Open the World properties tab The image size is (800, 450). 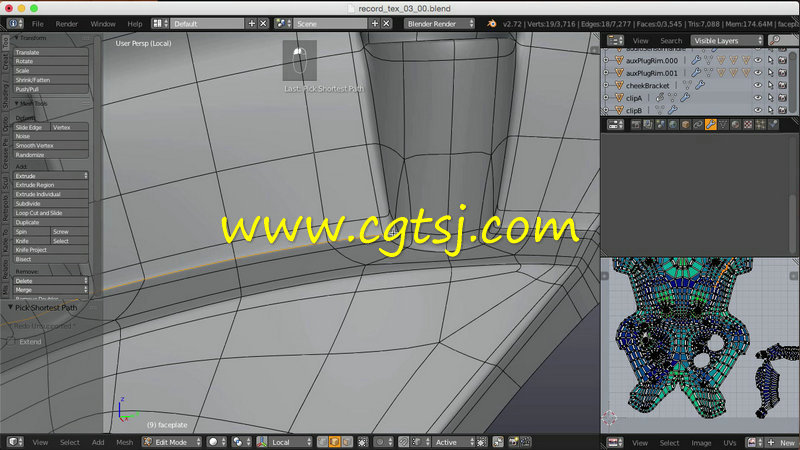point(673,124)
